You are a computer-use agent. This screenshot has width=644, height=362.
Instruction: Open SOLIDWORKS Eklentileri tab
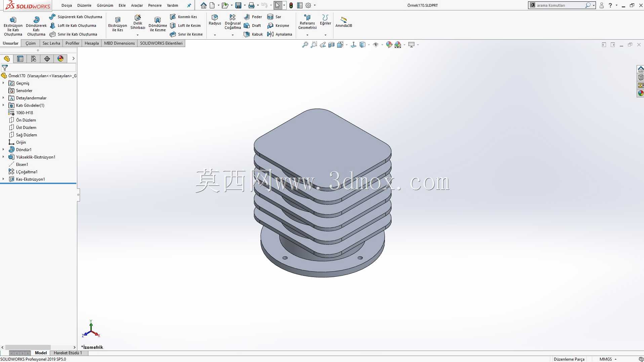point(161,43)
